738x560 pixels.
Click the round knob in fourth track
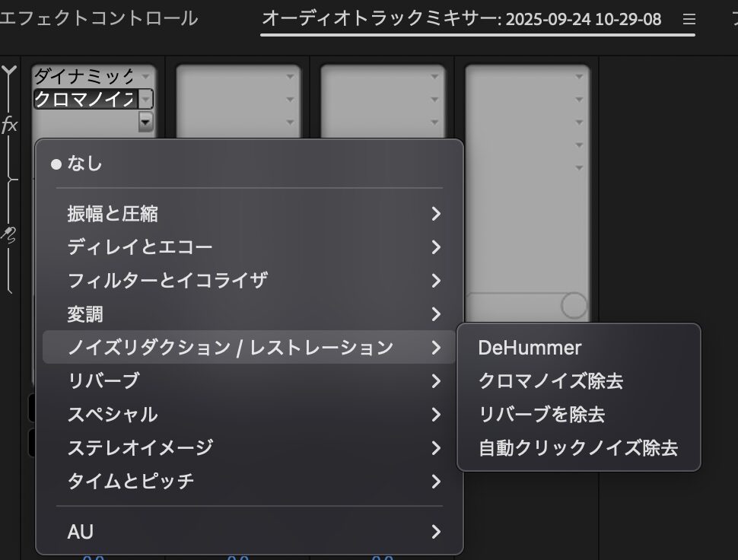coord(574,305)
